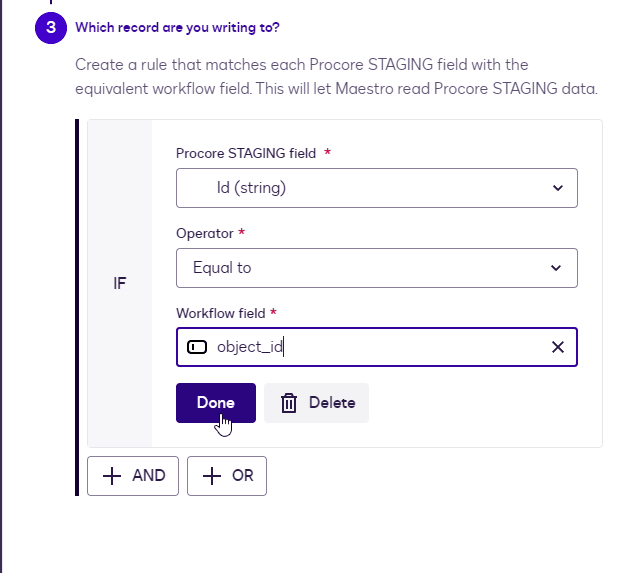Image resolution: width=642 pixels, height=573 pixels.
Task: Expand the Procore STAGING field chevron
Action: (557, 188)
